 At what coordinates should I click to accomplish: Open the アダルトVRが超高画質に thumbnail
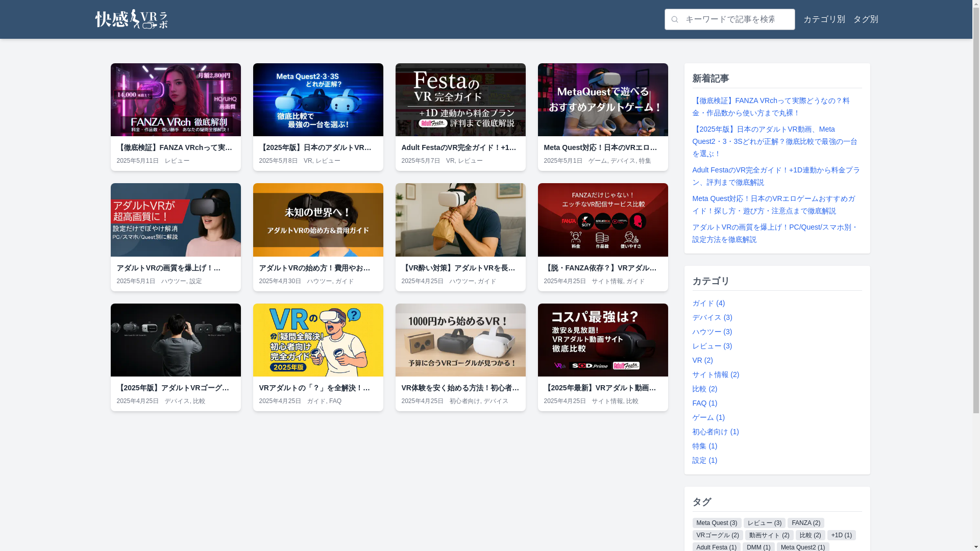click(x=176, y=220)
